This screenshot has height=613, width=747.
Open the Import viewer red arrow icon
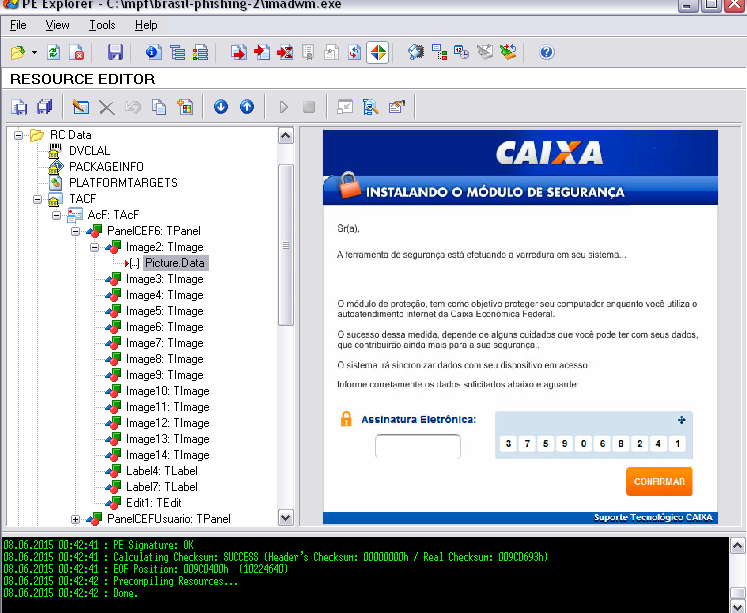(x=262, y=52)
